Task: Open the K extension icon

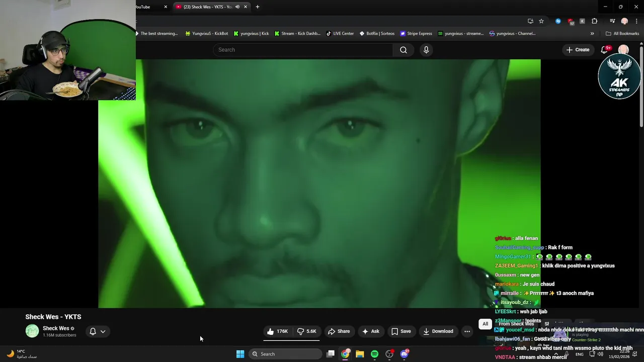Action: coord(582,21)
